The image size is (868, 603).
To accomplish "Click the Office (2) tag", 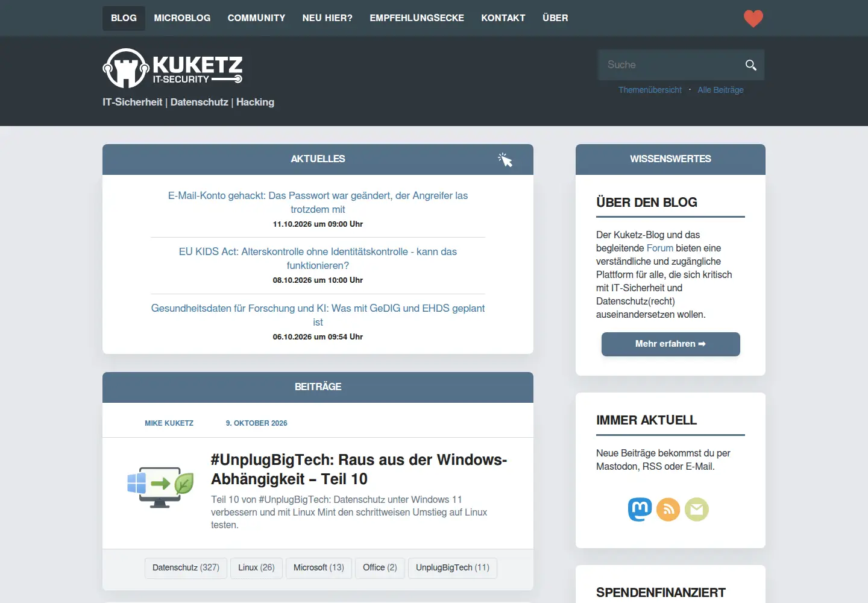I will (380, 567).
